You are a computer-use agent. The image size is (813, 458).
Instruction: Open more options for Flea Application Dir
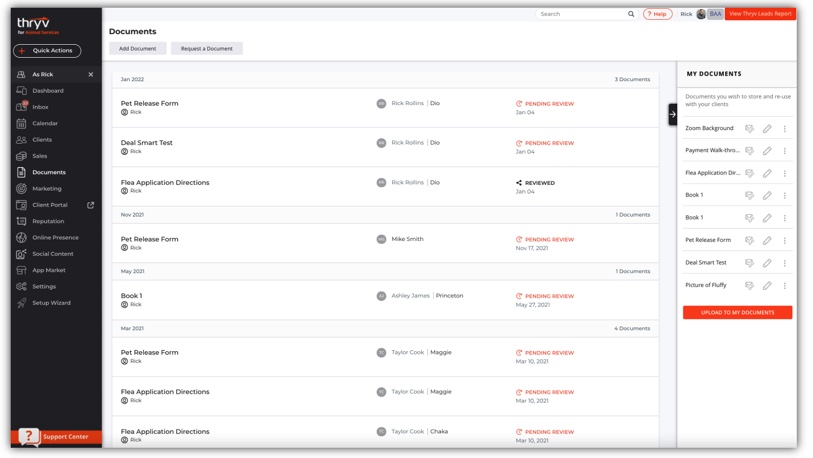tap(784, 173)
